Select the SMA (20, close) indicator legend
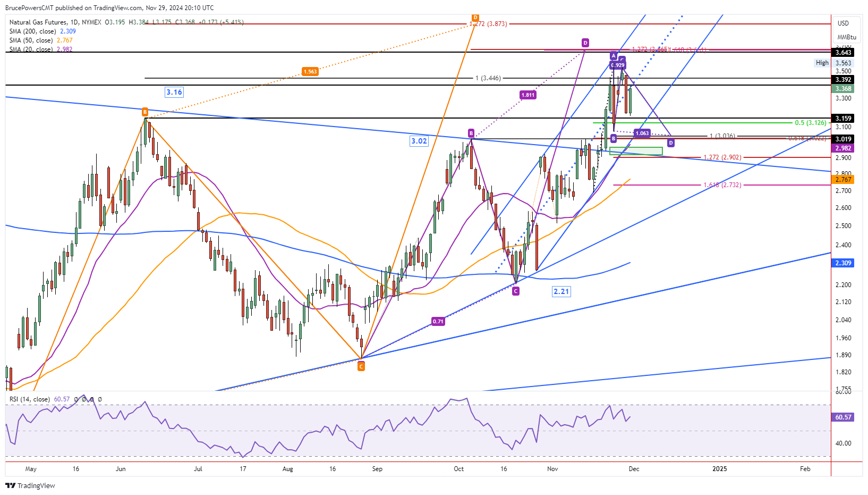This screenshot has width=868, height=495. point(41,49)
